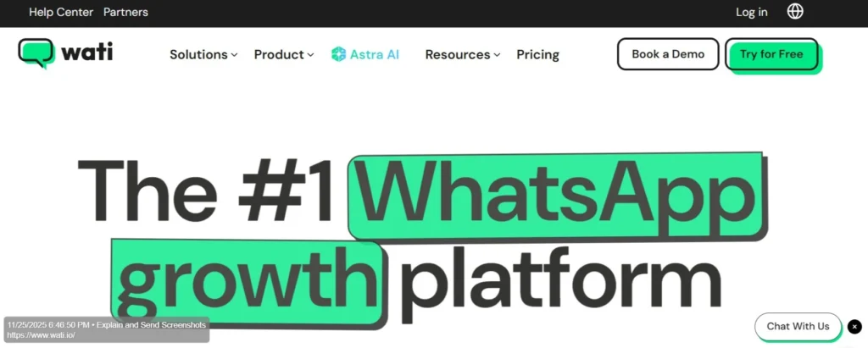Click the wati wordmark text
The height and width of the screenshot is (348, 868).
[87, 53]
